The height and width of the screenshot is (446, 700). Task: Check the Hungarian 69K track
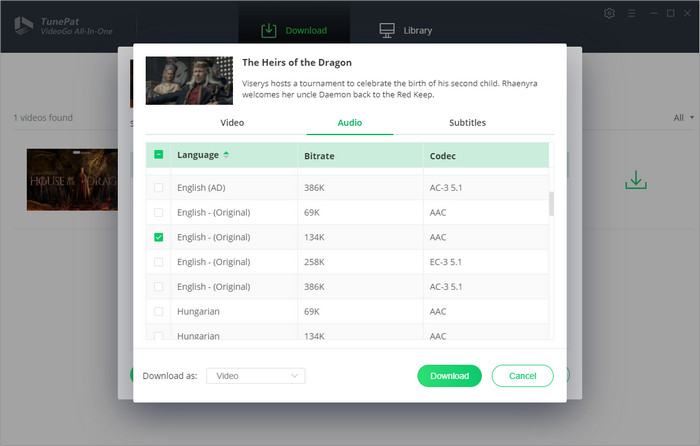pyautogui.click(x=158, y=312)
